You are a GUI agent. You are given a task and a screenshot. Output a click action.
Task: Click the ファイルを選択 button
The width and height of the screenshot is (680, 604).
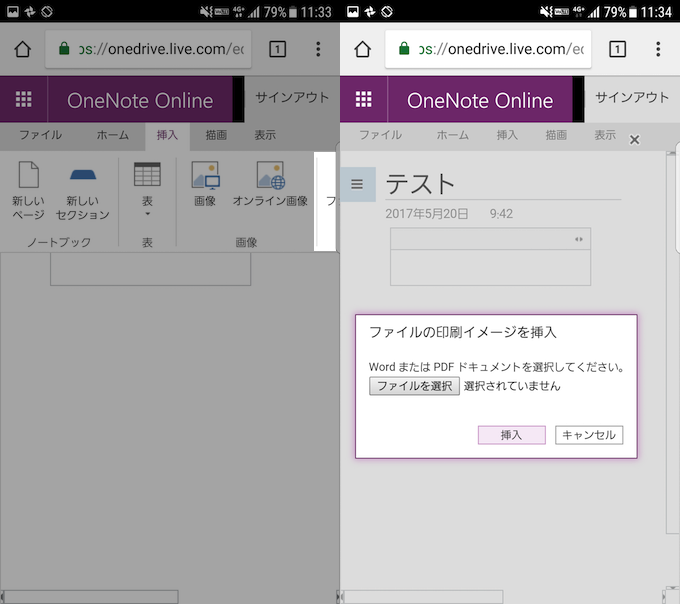click(414, 386)
